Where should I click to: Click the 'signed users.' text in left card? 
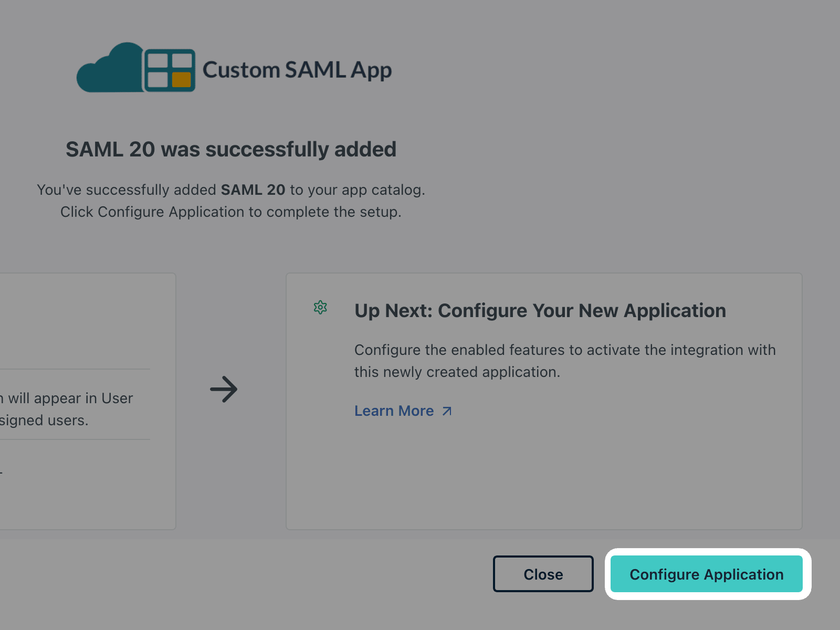click(44, 421)
